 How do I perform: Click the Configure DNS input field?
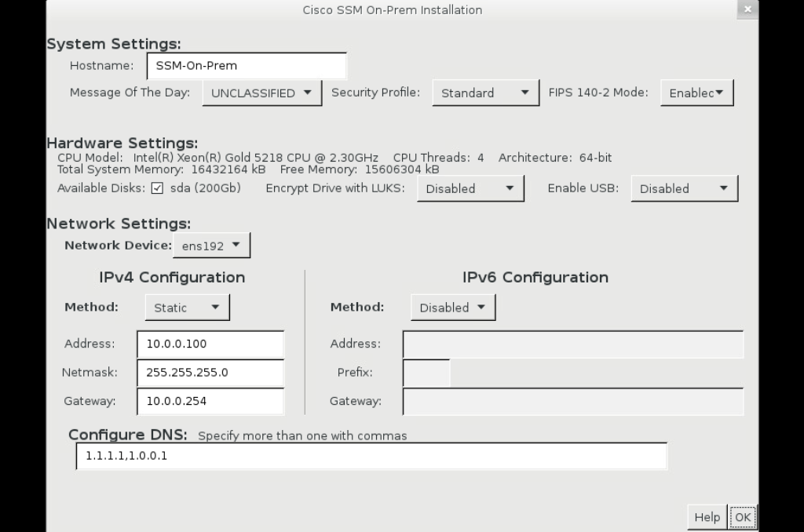(371, 456)
